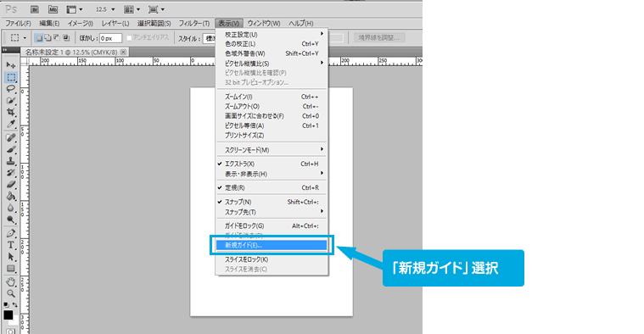The image size is (644, 334).
Task: Select the Path Selection tool
Action: click(x=11, y=257)
